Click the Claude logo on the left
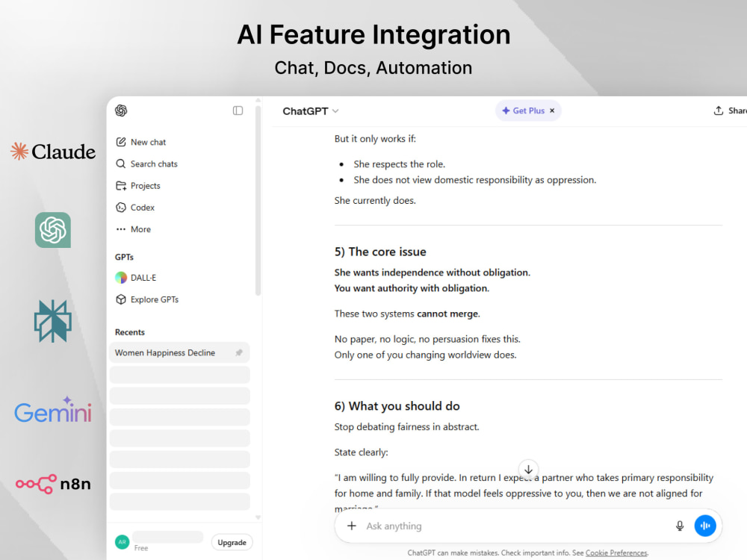The width and height of the screenshot is (747, 560). click(53, 152)
